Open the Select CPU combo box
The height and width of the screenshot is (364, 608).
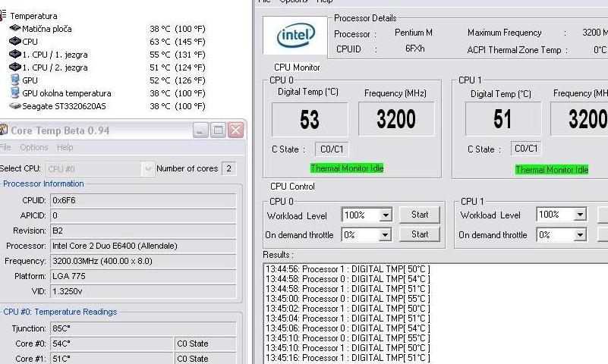tap(148, 169)
